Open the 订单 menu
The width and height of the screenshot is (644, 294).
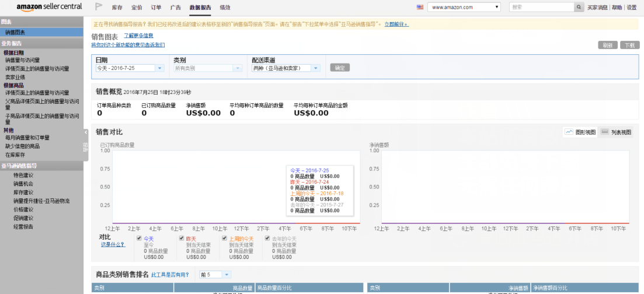[x=156, y=8]
